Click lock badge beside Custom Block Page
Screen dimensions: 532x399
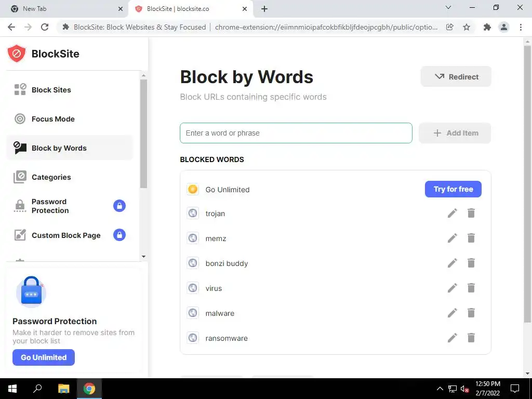click(x=119, y=235)
